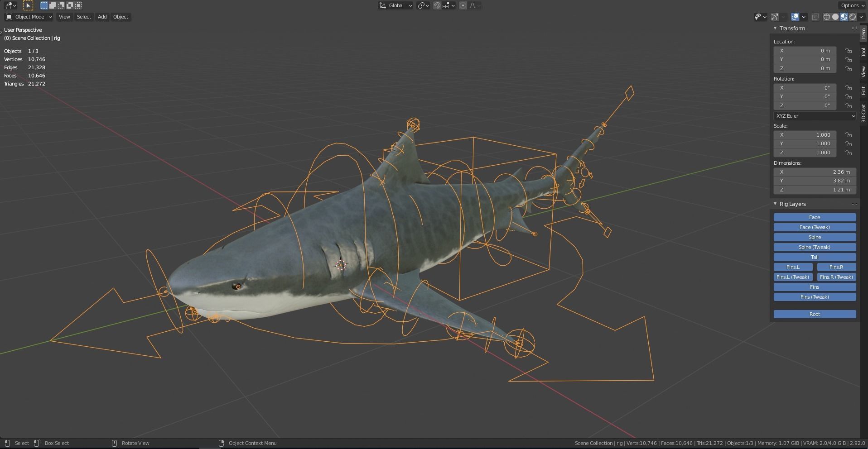
Task: Open the editor type selector icon
Action: [10, 5]
